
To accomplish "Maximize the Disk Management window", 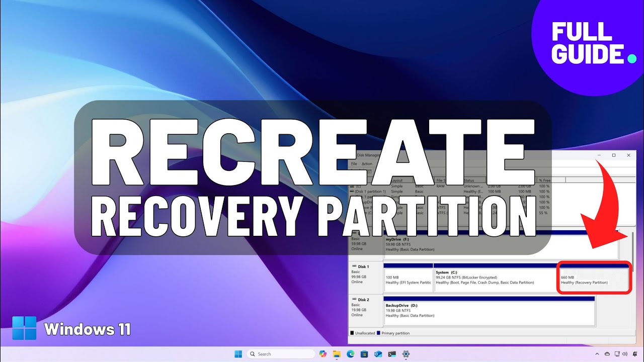I will point(613,155).
